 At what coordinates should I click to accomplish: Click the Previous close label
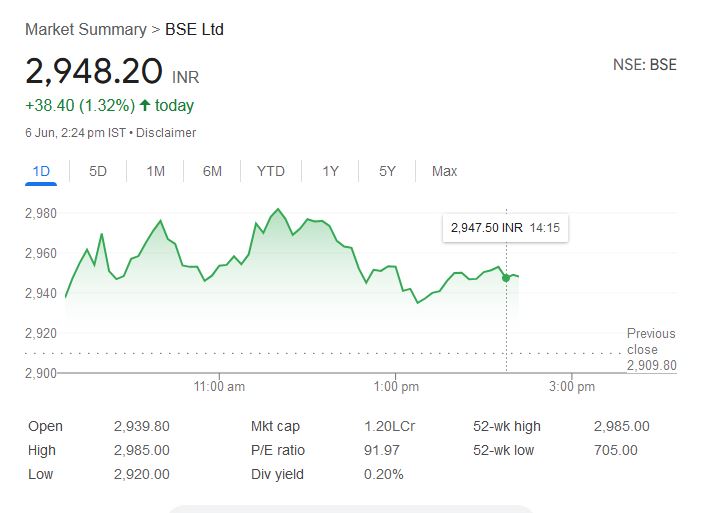click(x=651, y=341)
